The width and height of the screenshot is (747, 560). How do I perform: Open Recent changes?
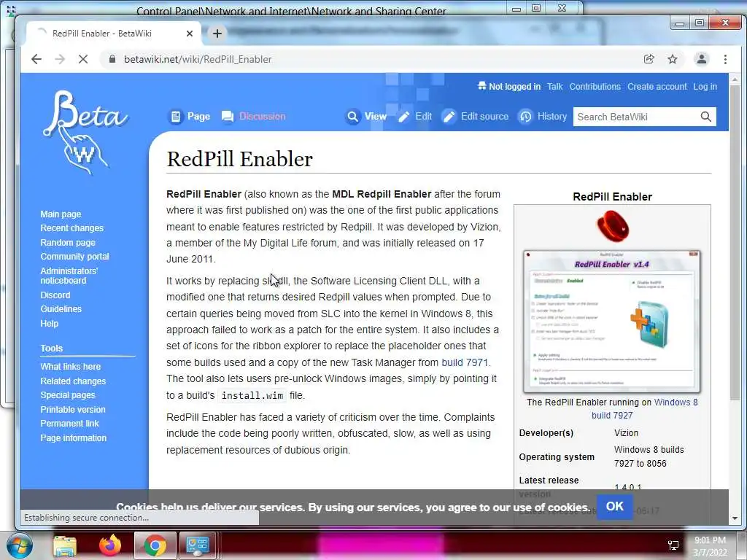click(72, 228)
